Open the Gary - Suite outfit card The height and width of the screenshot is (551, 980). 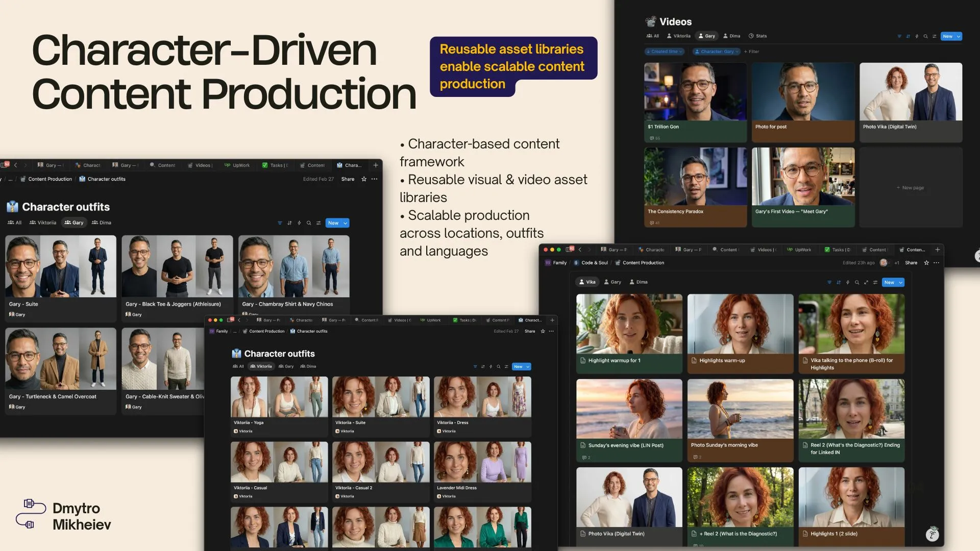[x=61, y=279]
